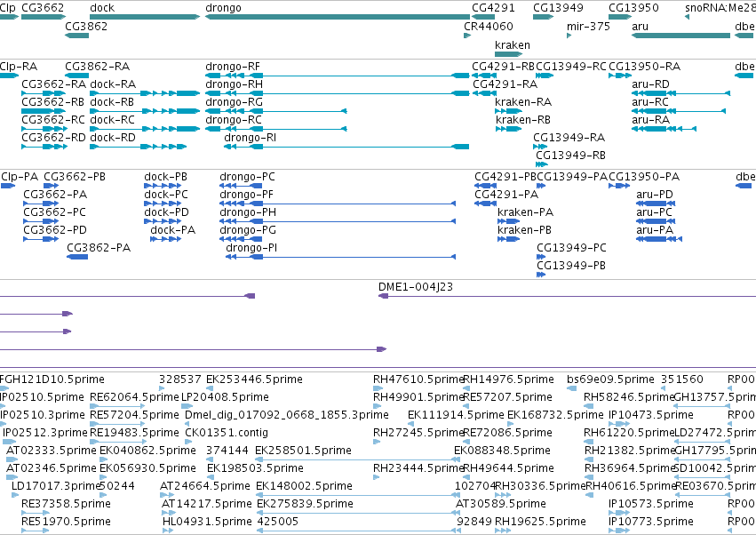This screenshot has width=756, height=535.
Task: Select the aru-RA transcript label
Action: [650, 120]
